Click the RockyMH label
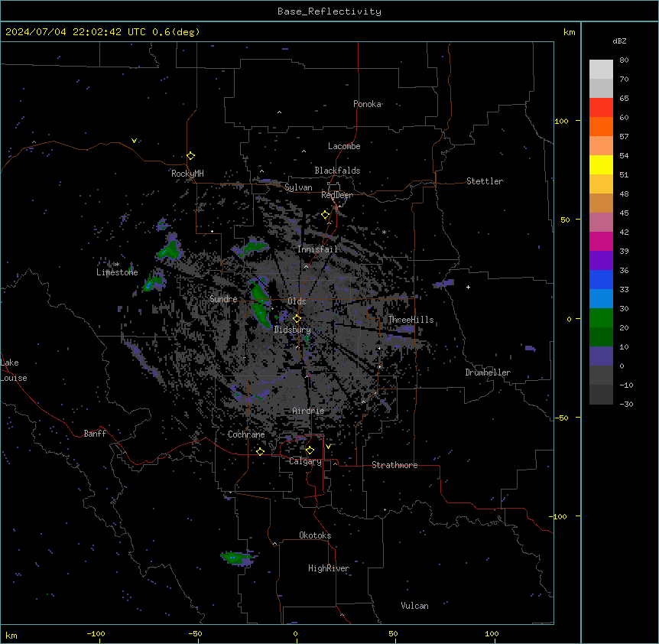Viewport: 659px width, 644px height. (x=187, y=173)
